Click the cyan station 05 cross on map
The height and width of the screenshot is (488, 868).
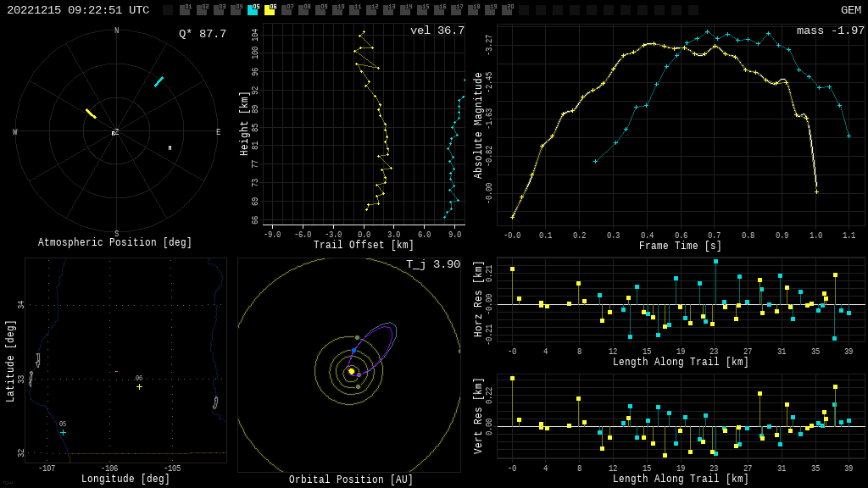point(63,432)
